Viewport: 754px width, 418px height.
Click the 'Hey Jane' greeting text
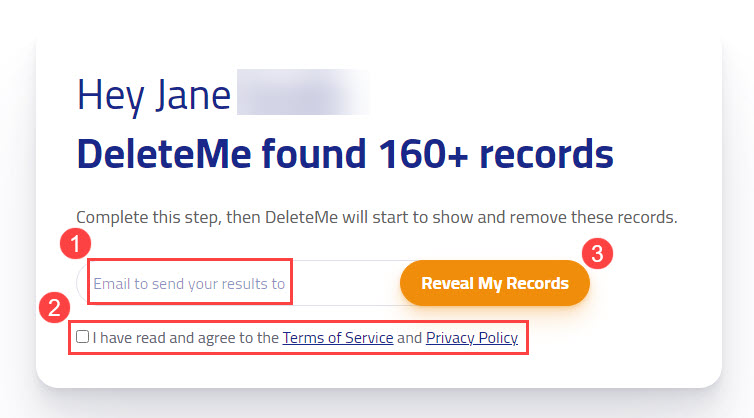(x=154, y=95)
